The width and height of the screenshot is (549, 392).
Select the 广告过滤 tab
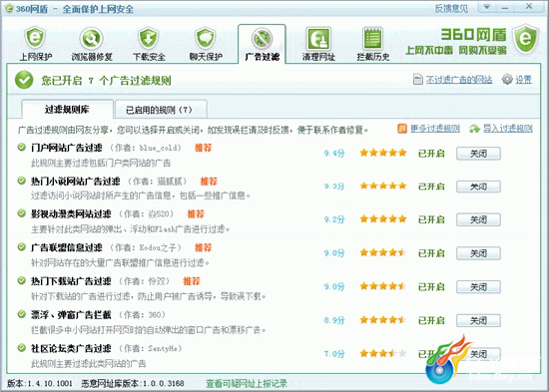tap(262, 44)
